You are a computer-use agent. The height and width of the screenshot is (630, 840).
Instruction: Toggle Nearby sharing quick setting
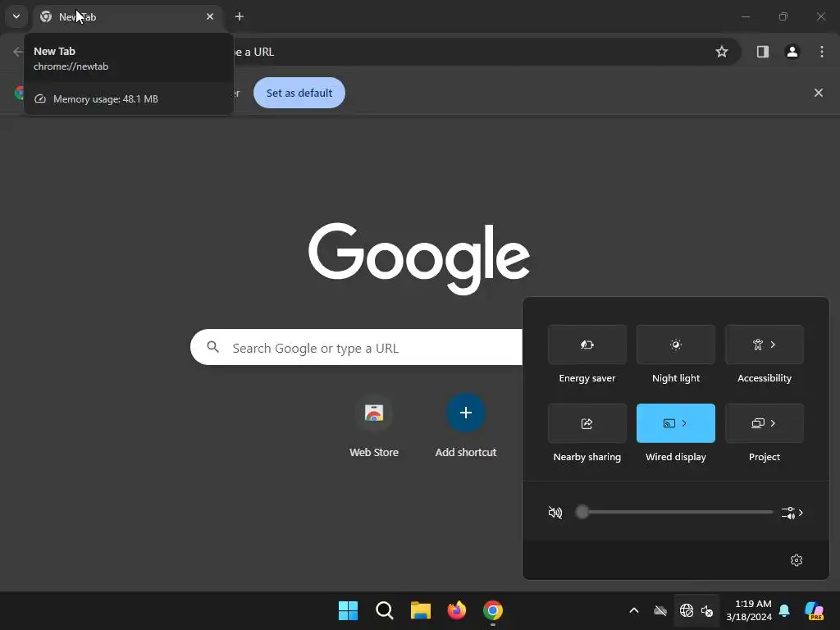point(587,423)
